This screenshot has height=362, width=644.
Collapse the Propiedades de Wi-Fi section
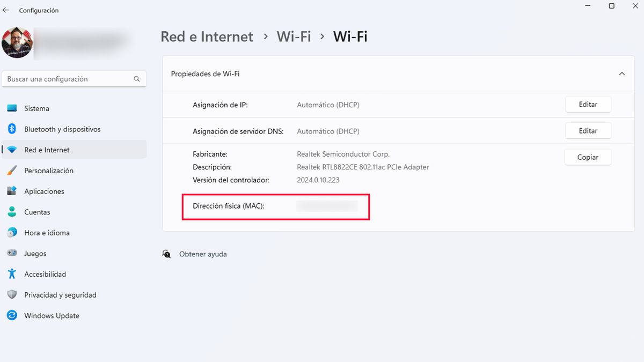pyautogui.click(x=621, y=73)
